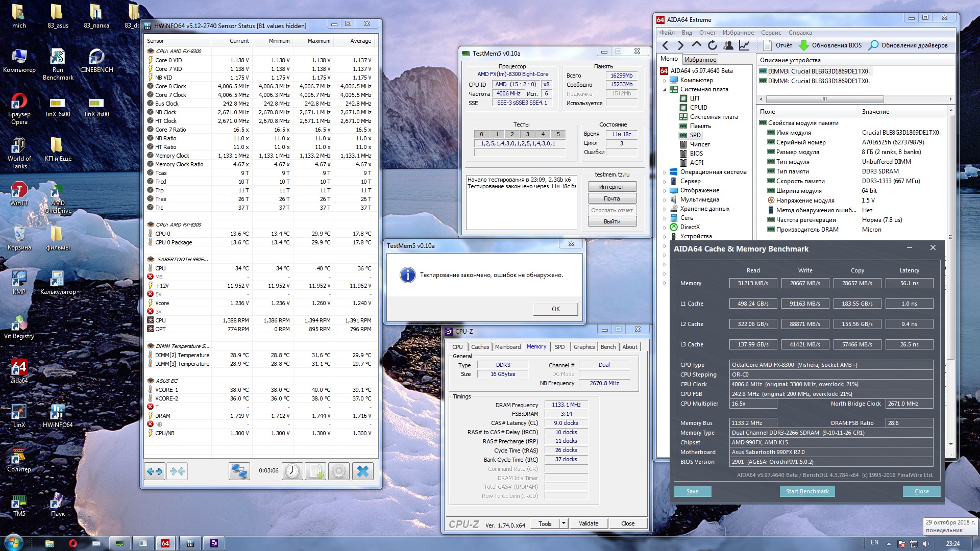This screenshot has width=980, height=551.
Task: Click the expand sensors arrows icon in HWiNFO
Action: coord(155,471)
